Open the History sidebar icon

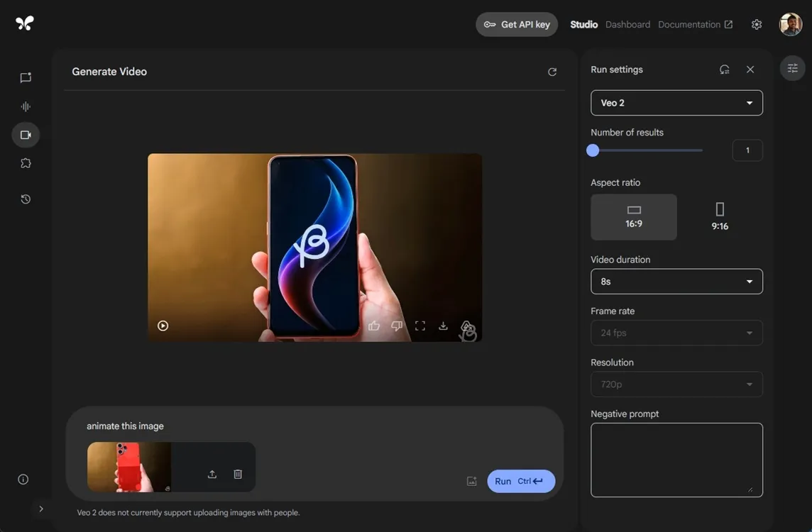point(25,198)
